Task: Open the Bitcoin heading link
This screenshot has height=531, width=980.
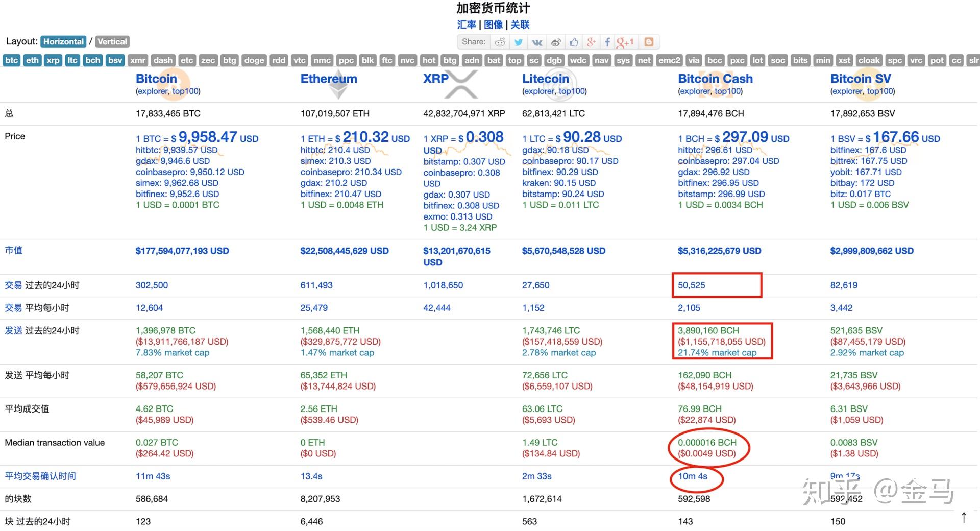Action: coord(156,79)
